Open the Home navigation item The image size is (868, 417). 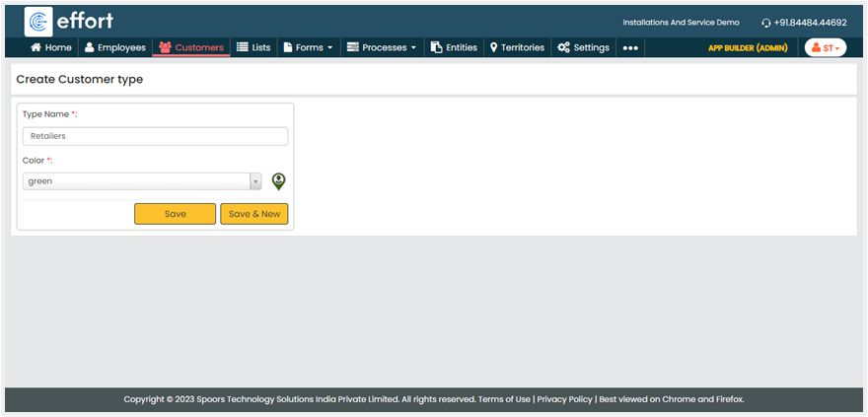pos(51,47)
